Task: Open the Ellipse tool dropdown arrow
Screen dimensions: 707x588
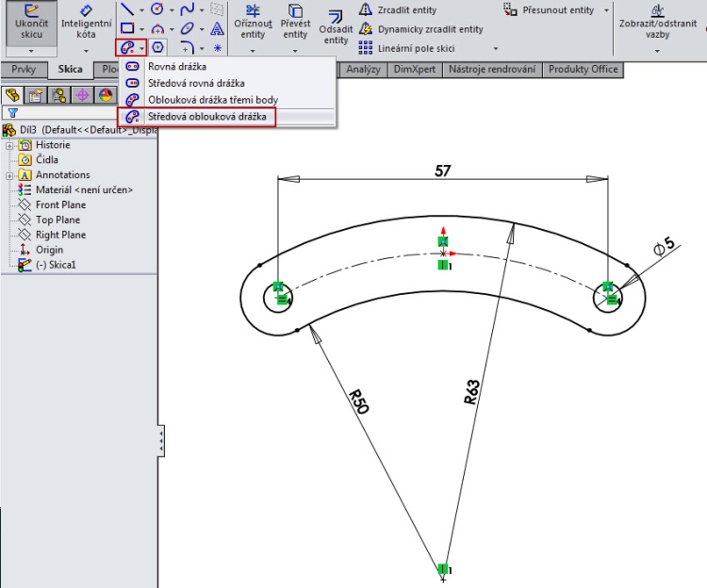Action: pos(202,29)
